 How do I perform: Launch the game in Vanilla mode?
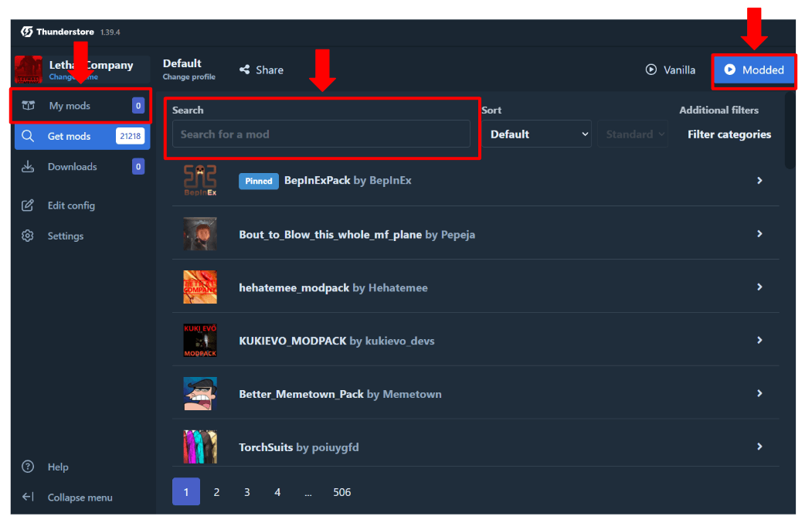tap(671, 70)
